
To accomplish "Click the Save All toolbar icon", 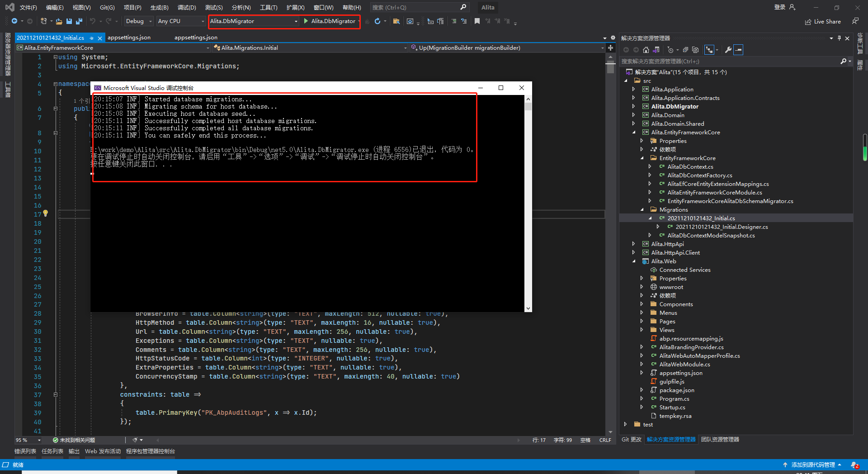I will tap(79, 21).
